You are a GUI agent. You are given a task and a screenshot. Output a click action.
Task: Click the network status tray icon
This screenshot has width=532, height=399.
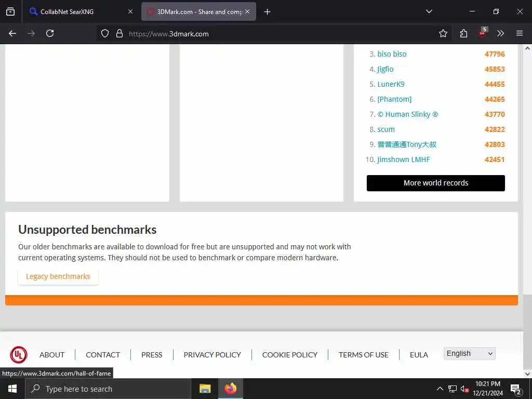(x=453, y=389)
